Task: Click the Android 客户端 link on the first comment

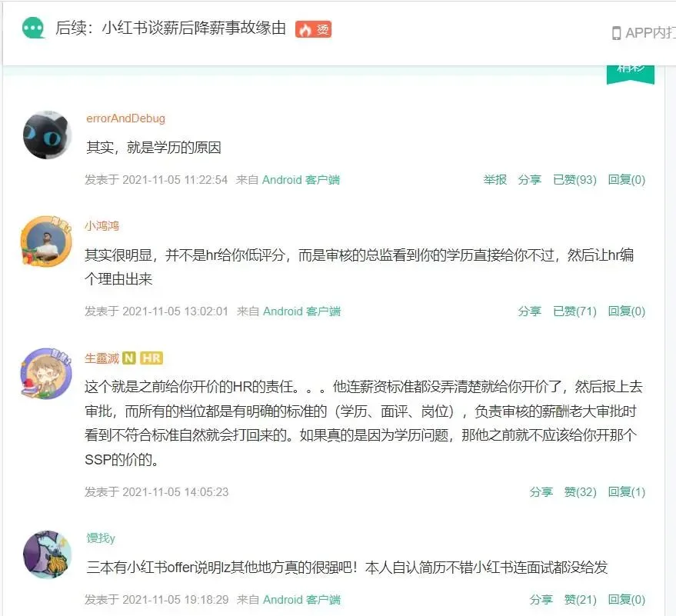Action: [301, 180]
